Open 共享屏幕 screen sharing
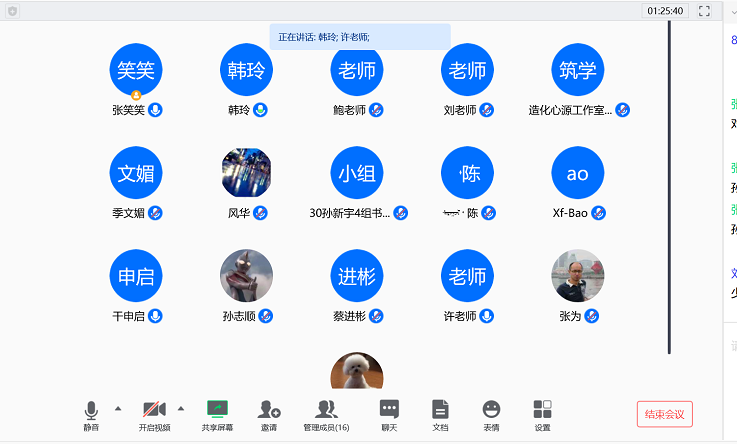The image size is (737, 444). click(217, 409)
